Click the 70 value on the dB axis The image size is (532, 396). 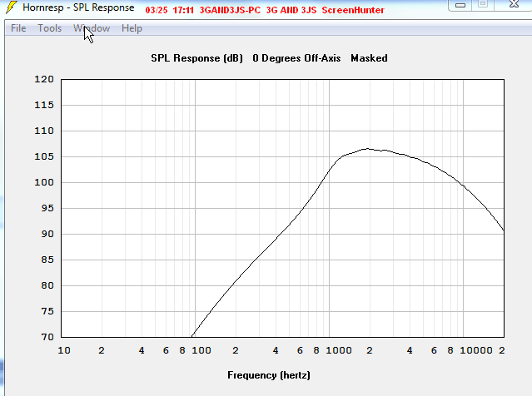point(47,337)
